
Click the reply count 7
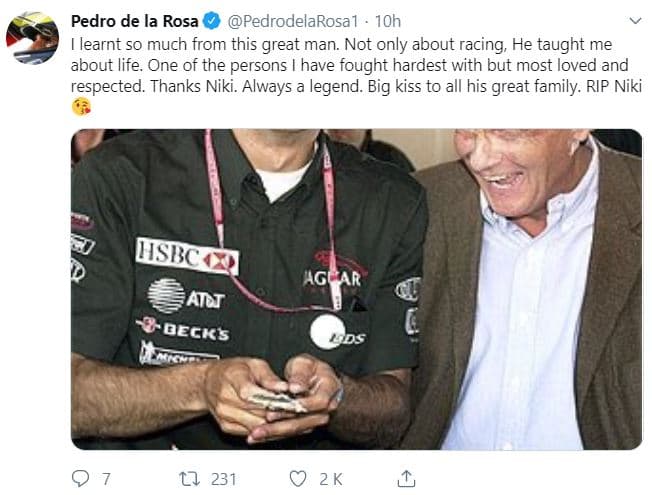point(106,478)
